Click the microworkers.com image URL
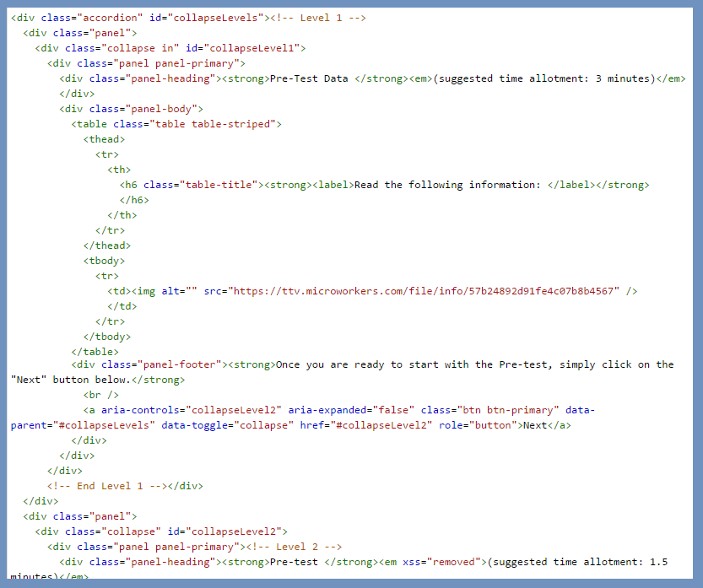The width and height of the screenshot is (703, 588). pos(424,291)
